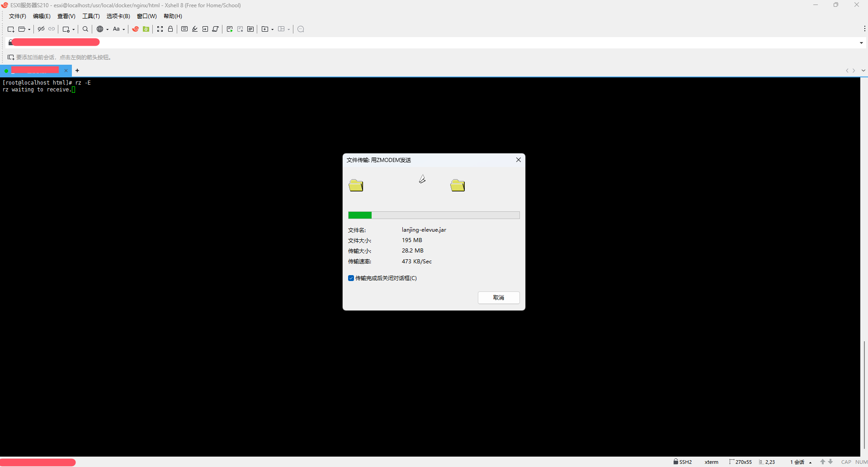Click the xterm status bar entry
The image size is (868, 467).
coord(712,462)
